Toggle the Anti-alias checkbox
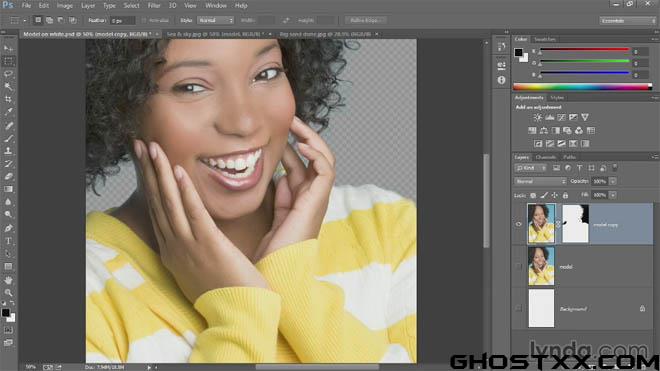 tap(144, 20)
